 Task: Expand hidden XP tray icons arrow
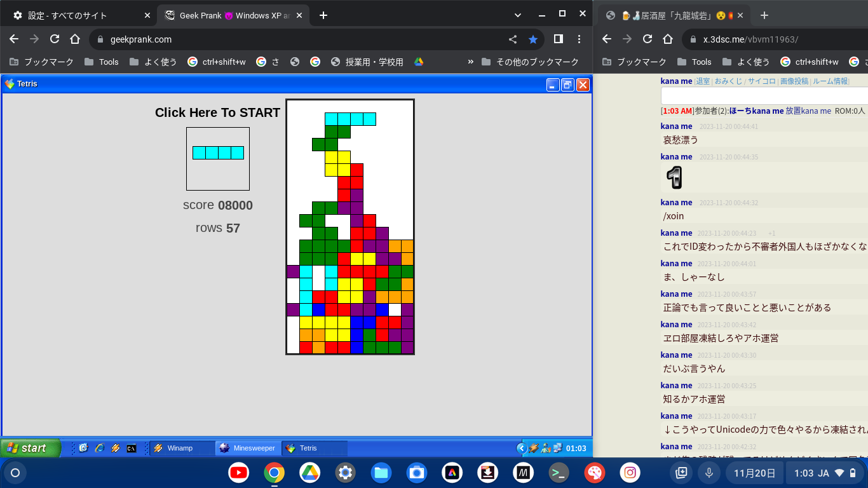(522, 448)
